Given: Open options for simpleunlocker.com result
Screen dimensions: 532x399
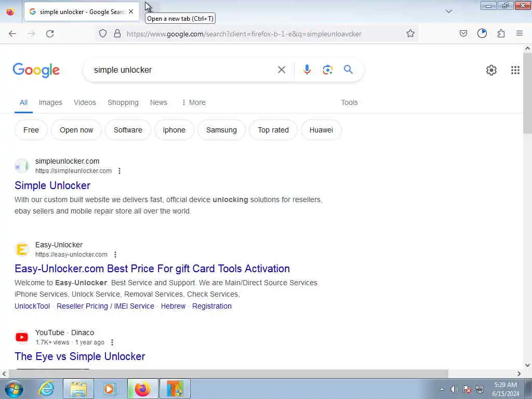Looking at the screenshot, I should pos(119,171).
